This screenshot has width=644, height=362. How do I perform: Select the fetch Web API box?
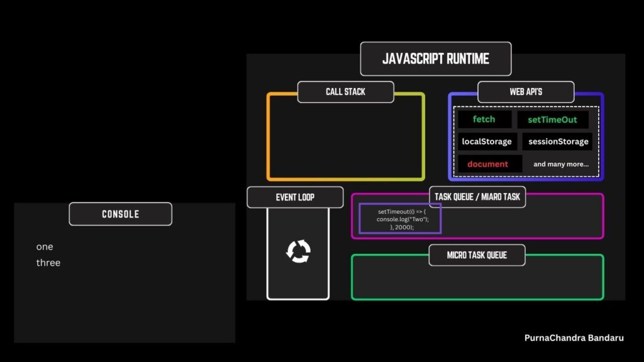point(484,119)
